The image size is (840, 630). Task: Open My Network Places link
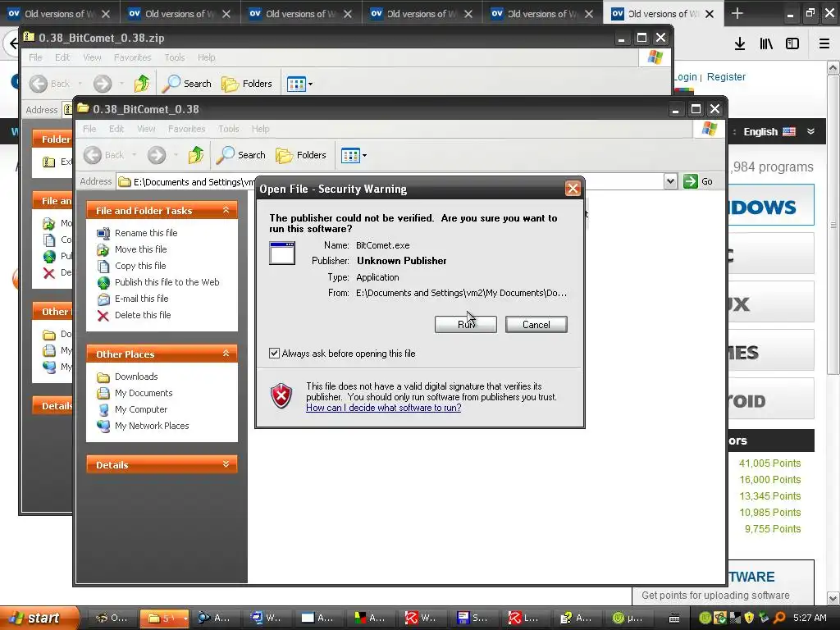tap(152, 426)
